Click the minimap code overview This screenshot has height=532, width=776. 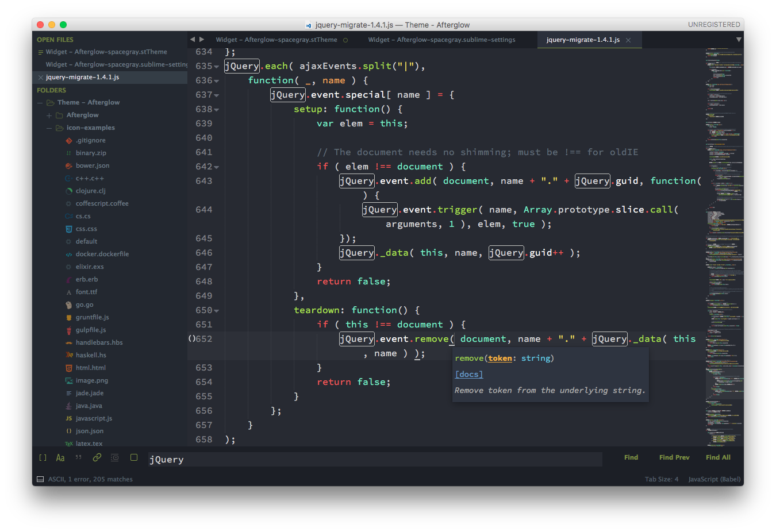coord(724,247)
